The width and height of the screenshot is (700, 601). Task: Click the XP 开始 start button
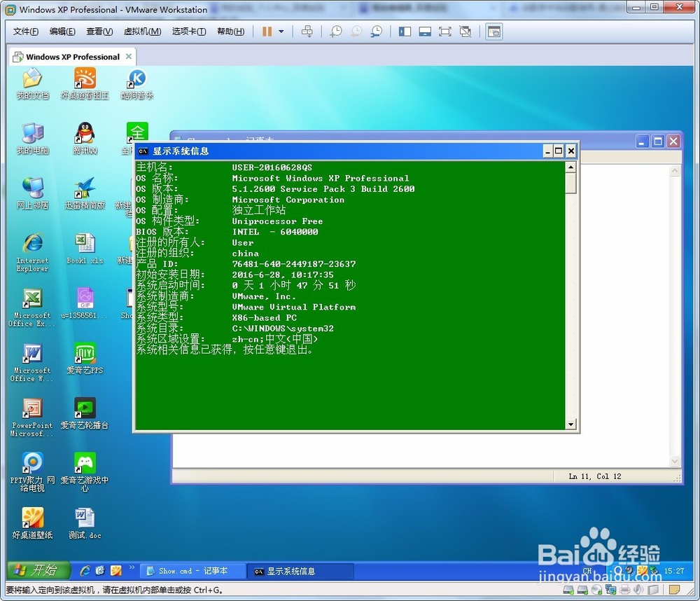point(38,570)
